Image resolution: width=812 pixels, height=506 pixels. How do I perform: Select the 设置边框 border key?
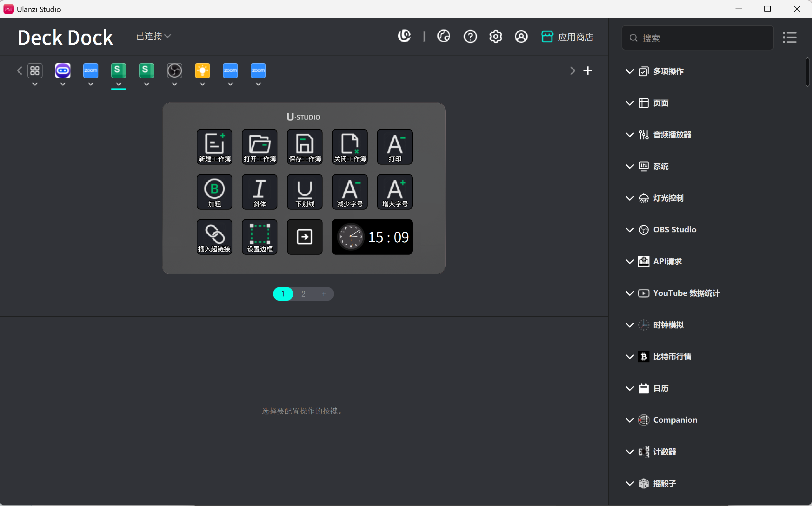tap(260, 237)
